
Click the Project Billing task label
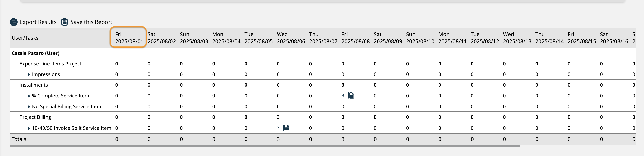(35, 117)
